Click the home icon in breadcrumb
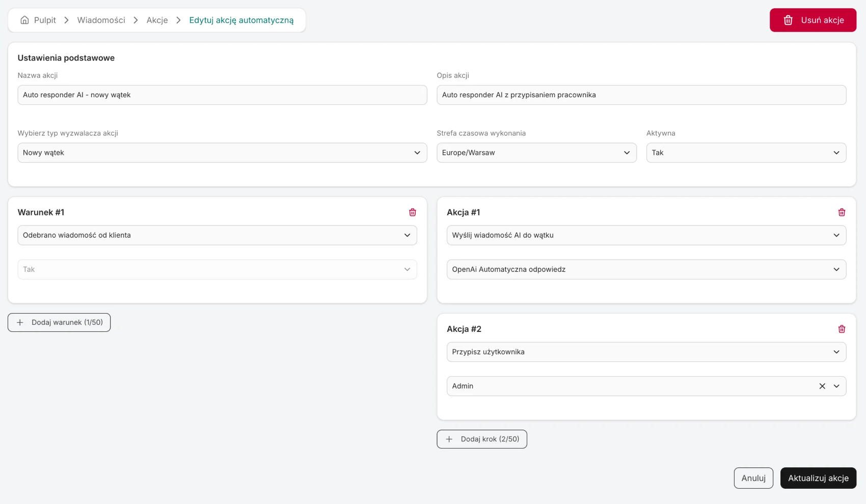Image resolution: width=866 pixels, height=504 pixels. coord(24,20)
